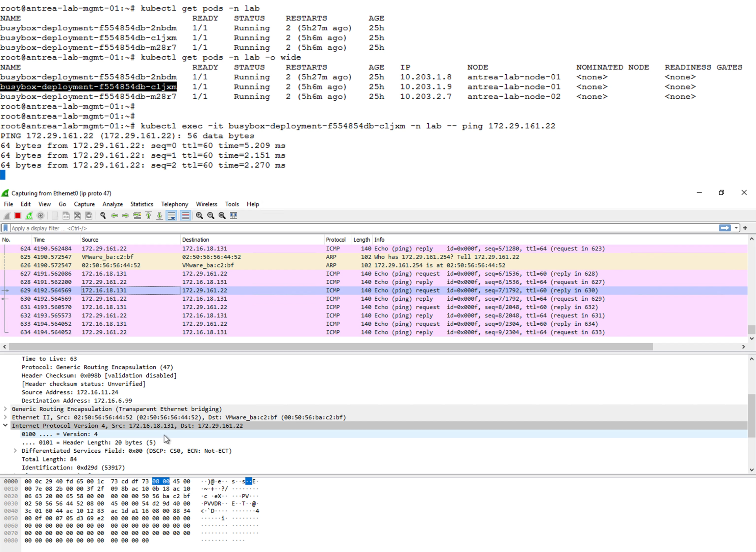Viewport: 756px width, 552px height.
Task: Restart the current capture
Action: tap(29, 216)
